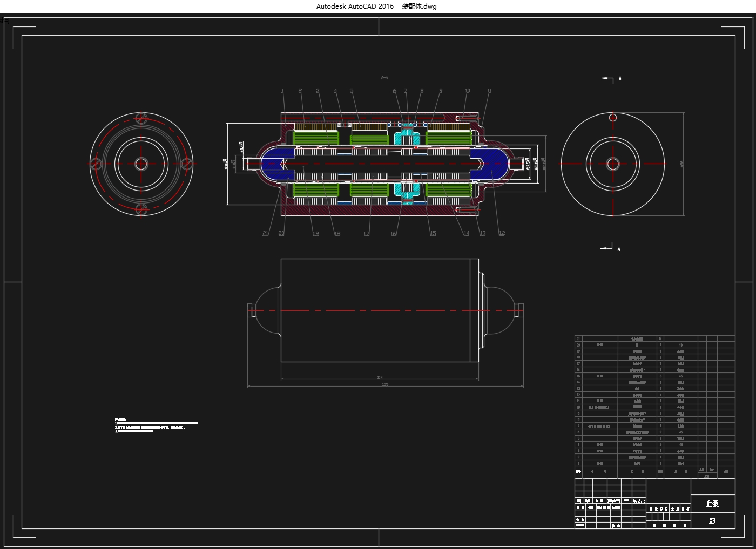Select the 114 length dimension text
756x549 pixels.
pyautogui.click(x=380, y=377)
